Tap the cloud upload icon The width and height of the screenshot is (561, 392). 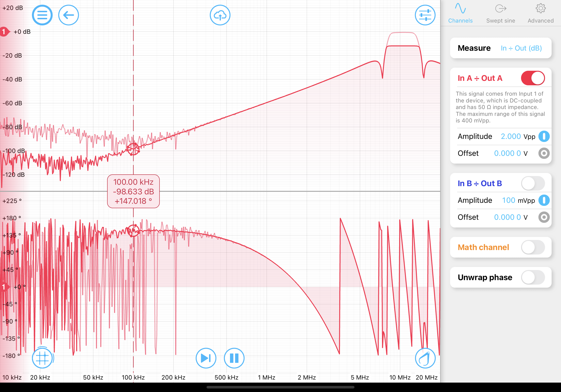point(220,15)
